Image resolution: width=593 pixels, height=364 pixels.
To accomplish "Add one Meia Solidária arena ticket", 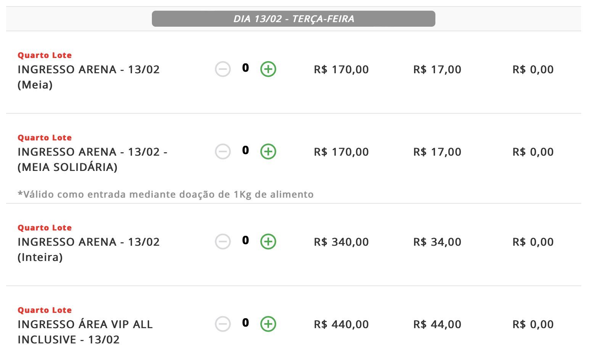I will pyautogui.click(x=268, y=152).
